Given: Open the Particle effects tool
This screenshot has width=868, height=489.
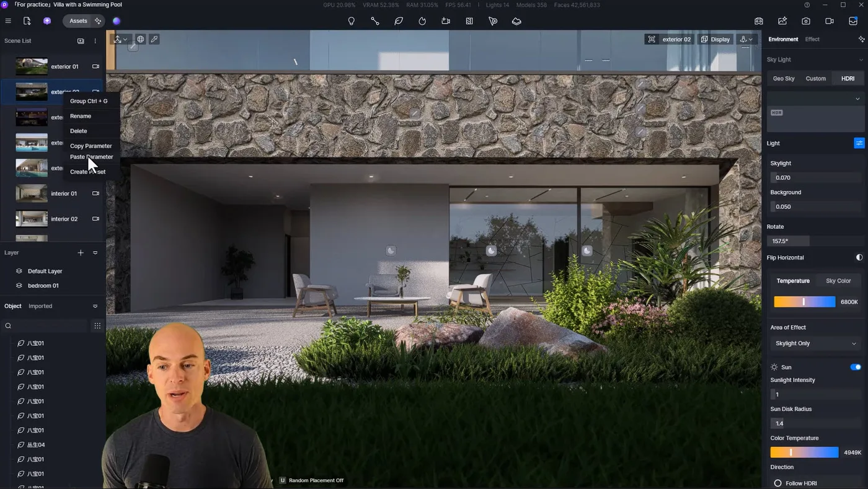Looking at the screenshot, I should point(422,20).
